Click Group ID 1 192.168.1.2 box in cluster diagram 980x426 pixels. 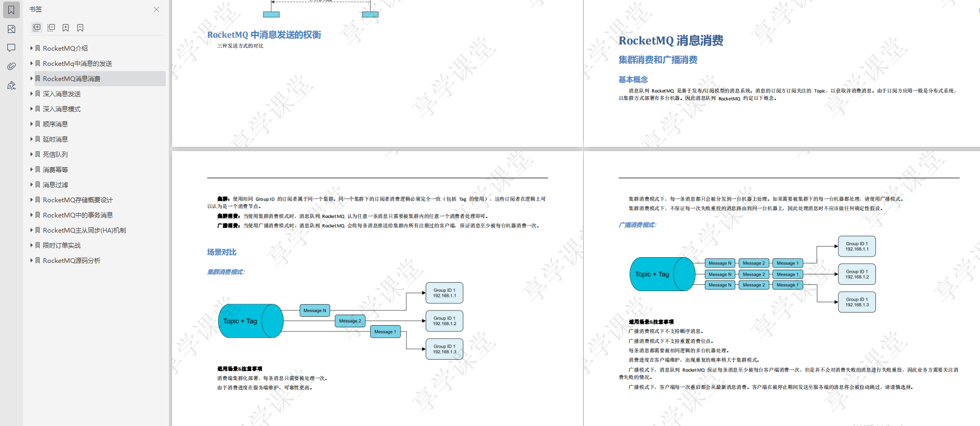coord(445,321)
